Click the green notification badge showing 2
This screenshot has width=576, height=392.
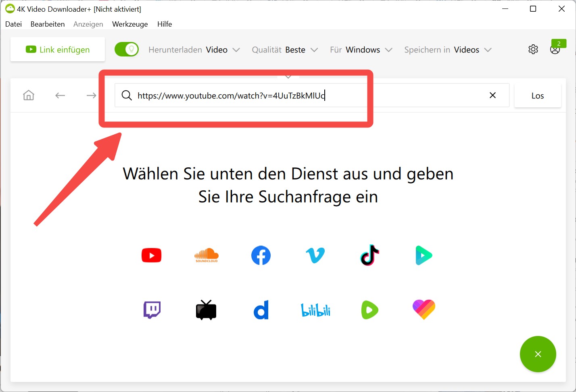[559, 44]
